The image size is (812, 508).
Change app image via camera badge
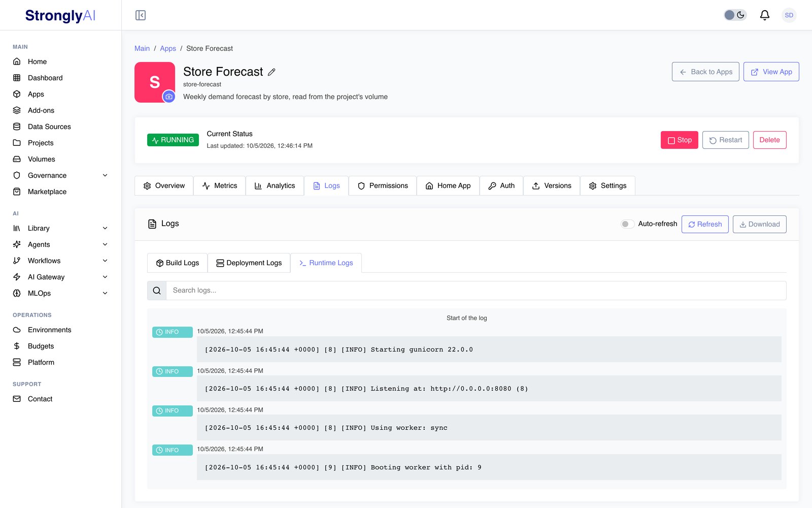click(x=169, y=97)
